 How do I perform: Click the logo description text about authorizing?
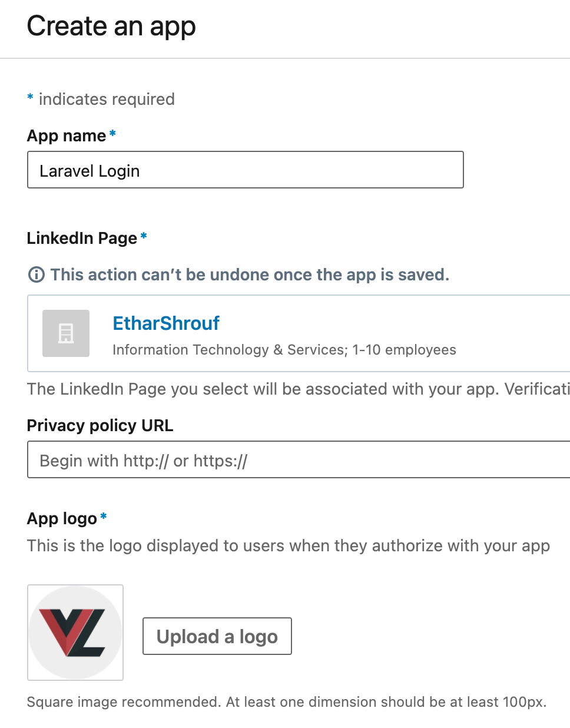tap(289, 545)
